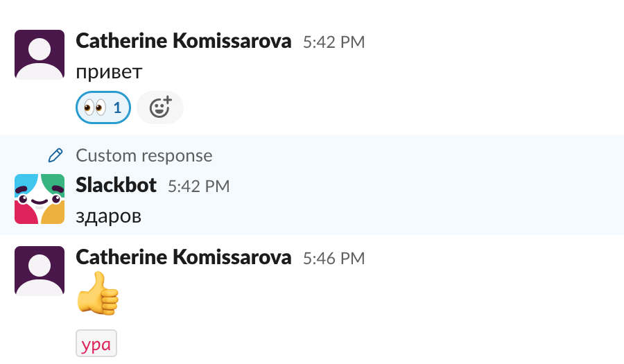Click the 5:42 PM timestamp on Catherine's message

[333, 42]
